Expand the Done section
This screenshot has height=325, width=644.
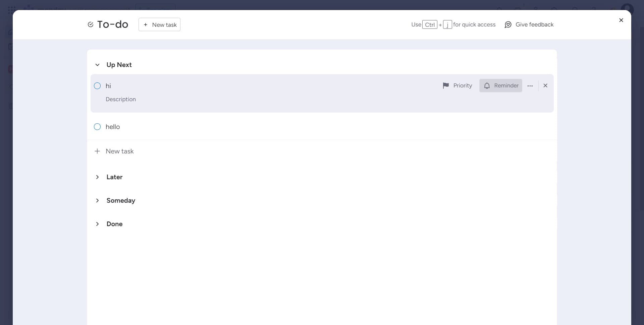[x=97, y=224]
